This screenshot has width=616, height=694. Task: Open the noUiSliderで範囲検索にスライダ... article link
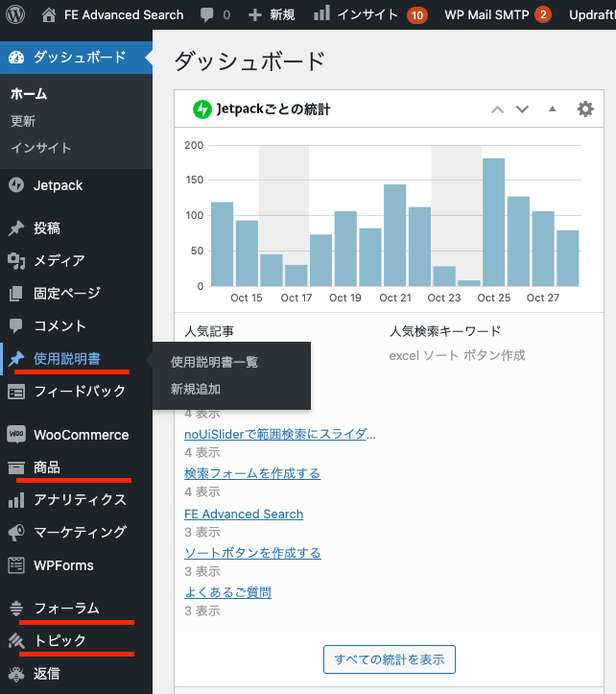(x=279, y=434)
